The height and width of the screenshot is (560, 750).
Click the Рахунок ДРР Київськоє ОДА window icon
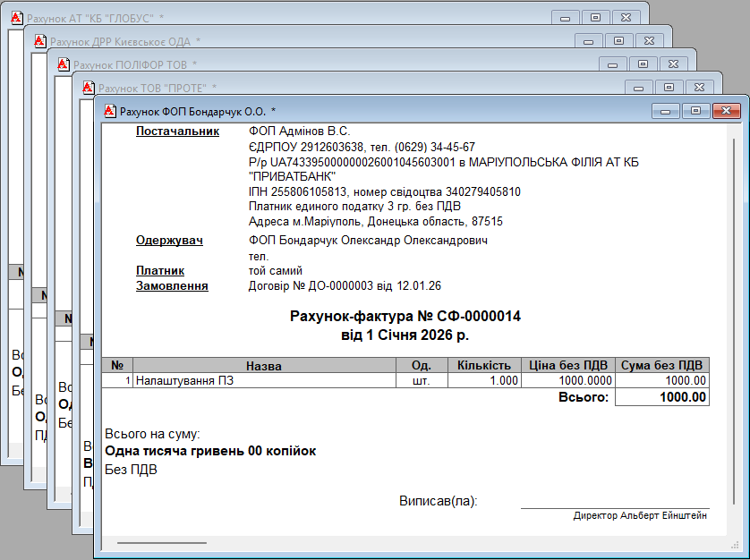40,41
